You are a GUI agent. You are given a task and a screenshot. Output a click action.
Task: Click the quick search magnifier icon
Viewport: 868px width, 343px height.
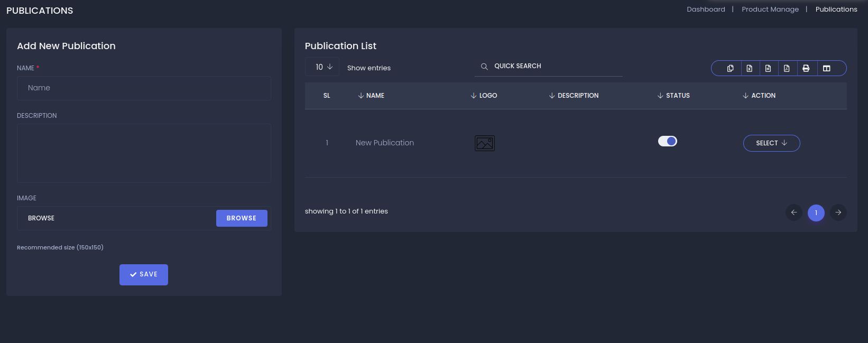[x=484, y=67]
